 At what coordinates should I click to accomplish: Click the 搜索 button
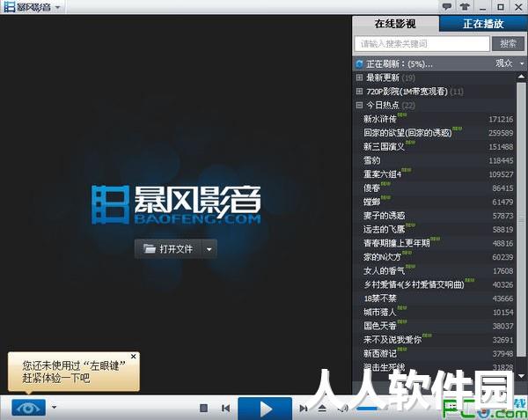508,44
